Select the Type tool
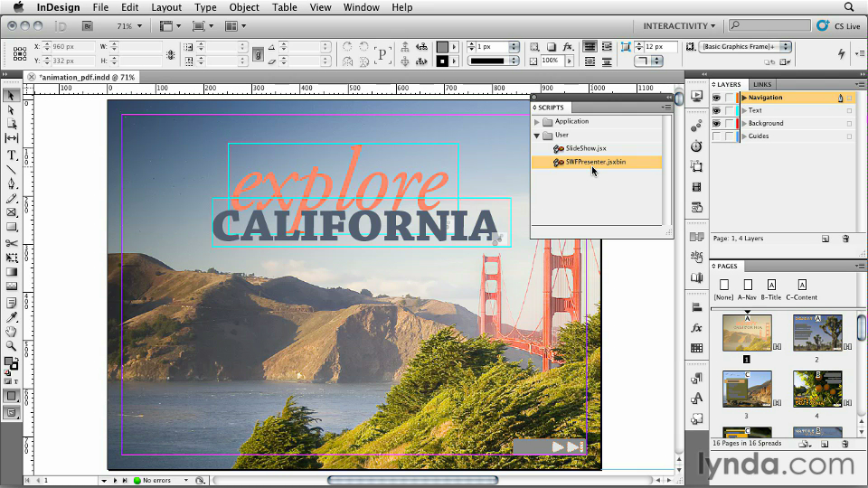 coord(11,155)
